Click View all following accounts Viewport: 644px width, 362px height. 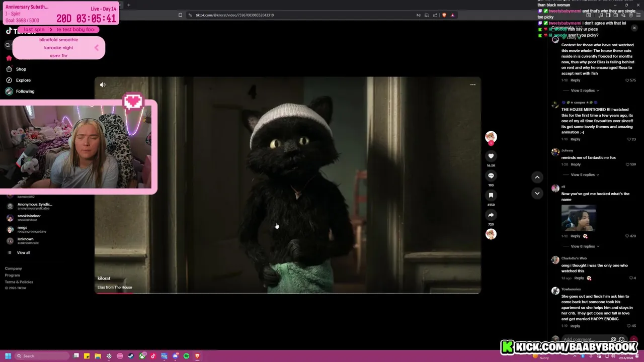[x=23, y=253]
